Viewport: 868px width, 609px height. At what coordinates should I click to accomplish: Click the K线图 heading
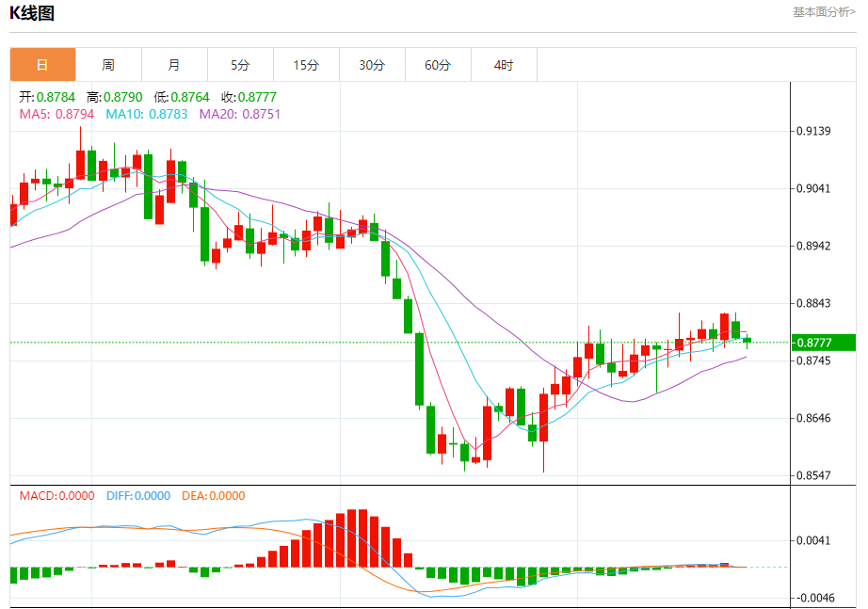coord(32,13)
